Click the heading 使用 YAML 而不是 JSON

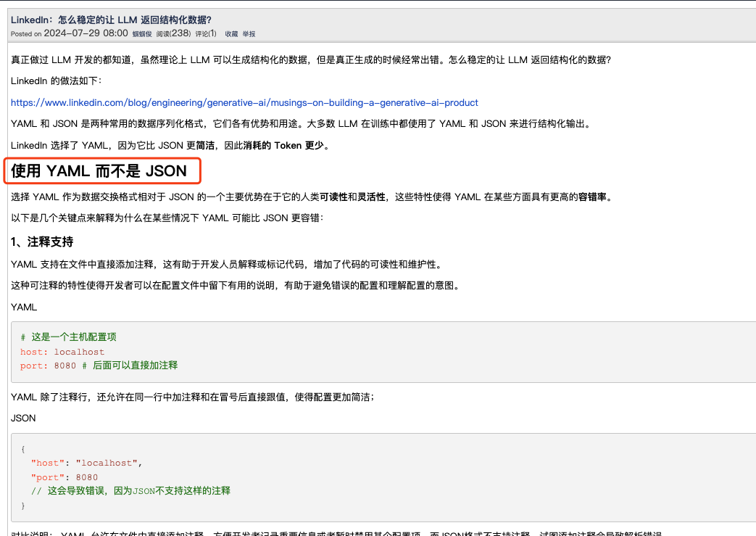point(99,170)
